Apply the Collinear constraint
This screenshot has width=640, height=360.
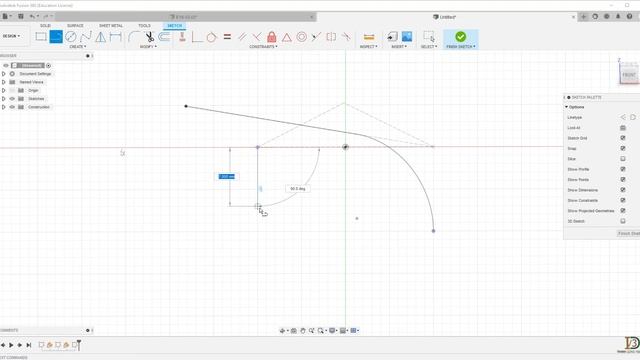316,37
